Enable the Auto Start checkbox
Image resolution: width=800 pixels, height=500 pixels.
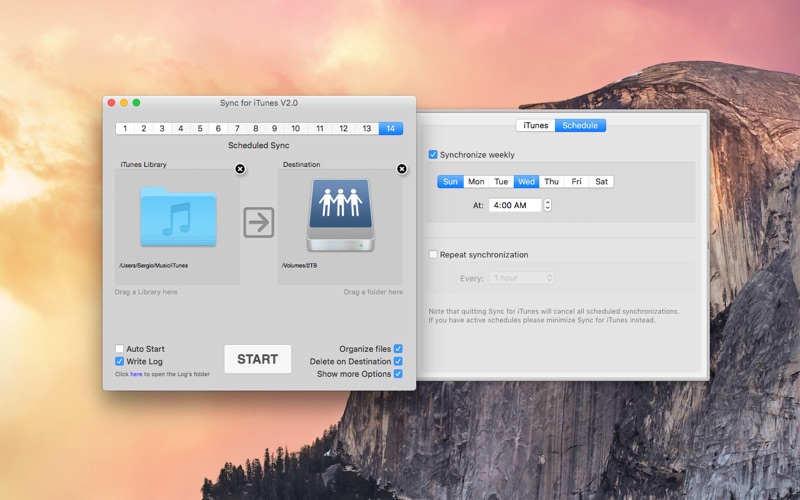click(x=119, y=348)
